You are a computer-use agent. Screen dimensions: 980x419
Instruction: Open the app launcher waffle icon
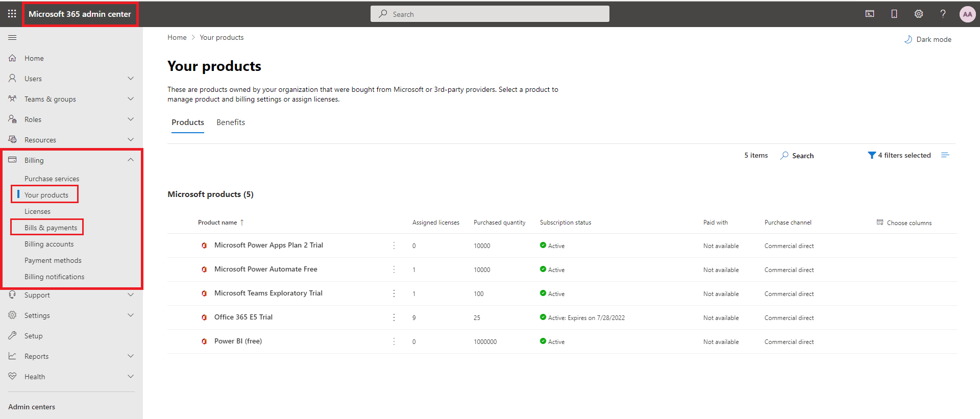click(12, 14)
